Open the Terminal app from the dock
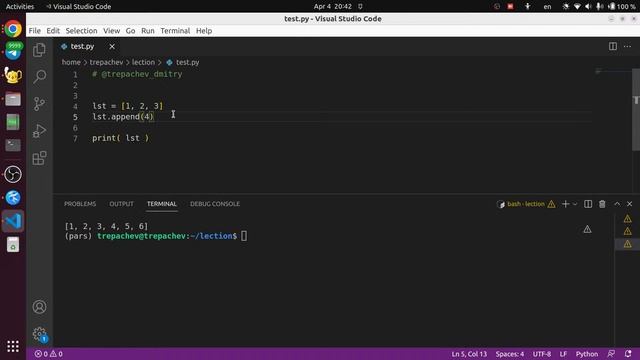 coord(13,145)
